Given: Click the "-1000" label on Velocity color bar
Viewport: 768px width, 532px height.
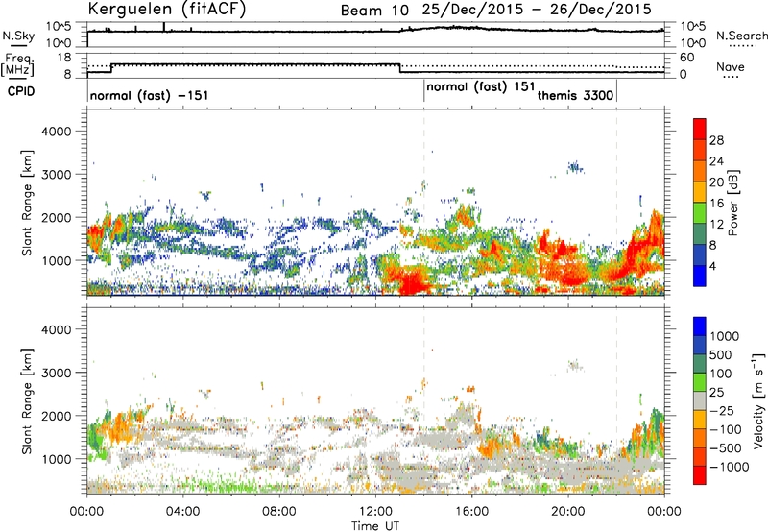Looking at the screenshot, I should click(730, 467).
